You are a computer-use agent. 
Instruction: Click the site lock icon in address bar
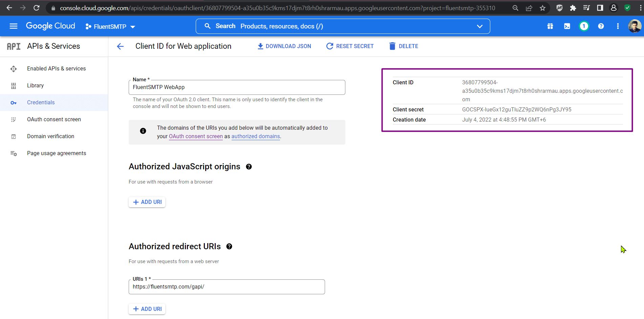pyautogui.click(x=53, y=8)
